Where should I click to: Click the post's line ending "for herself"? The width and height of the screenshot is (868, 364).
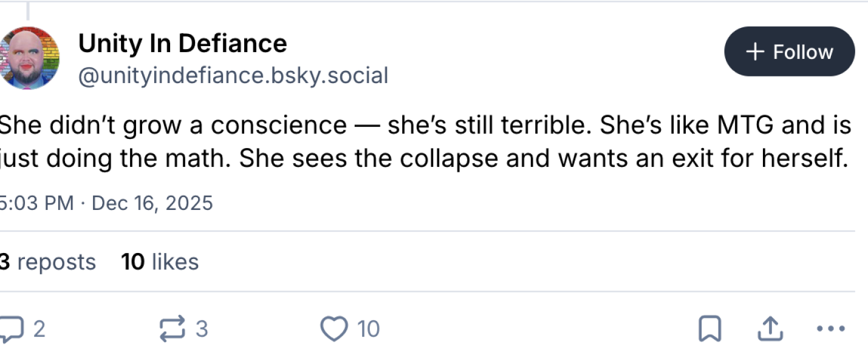[x=424, y=158]
